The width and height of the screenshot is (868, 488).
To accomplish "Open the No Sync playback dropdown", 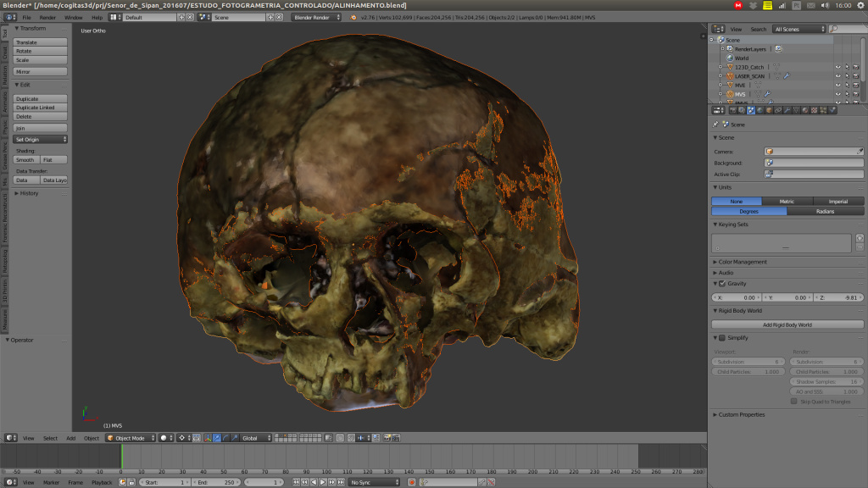I will coord(374,482).
